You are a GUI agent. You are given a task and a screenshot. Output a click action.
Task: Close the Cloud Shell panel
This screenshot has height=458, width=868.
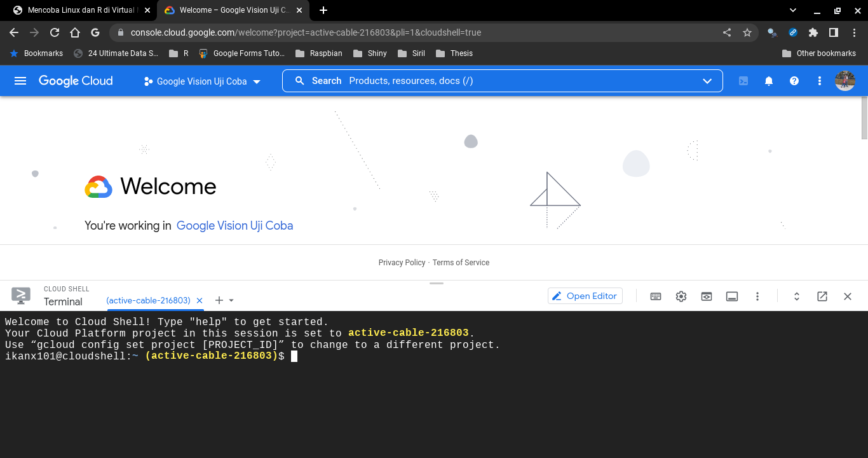pos(848,296)
